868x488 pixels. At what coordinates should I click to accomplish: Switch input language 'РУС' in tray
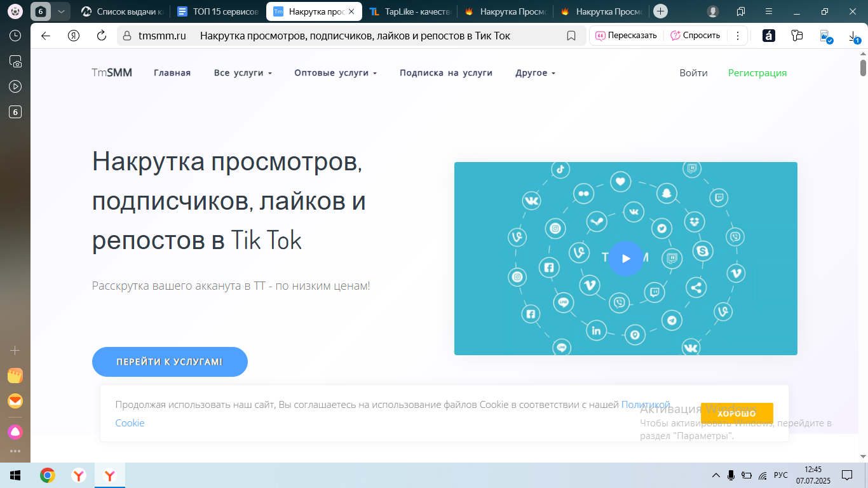pos(781,475)
